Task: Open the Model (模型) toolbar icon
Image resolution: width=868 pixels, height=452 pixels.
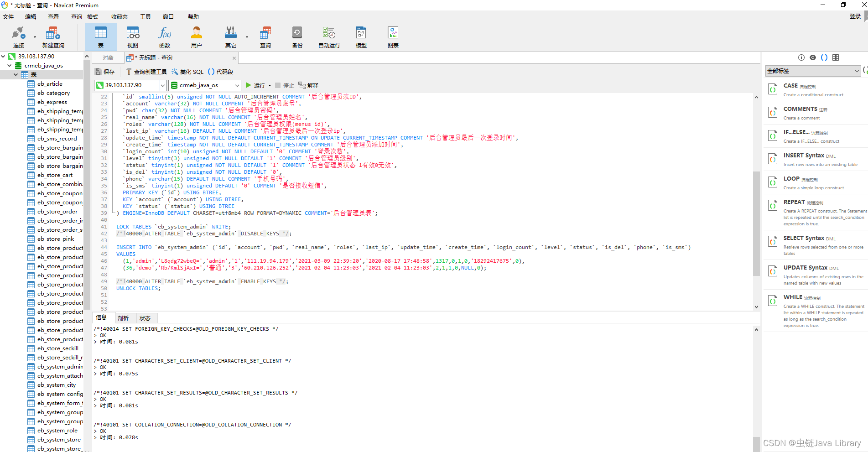Action: point(361,37)
